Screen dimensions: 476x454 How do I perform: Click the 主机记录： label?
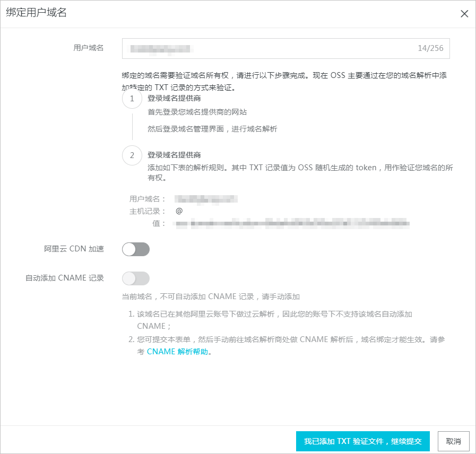pos(147,211)
